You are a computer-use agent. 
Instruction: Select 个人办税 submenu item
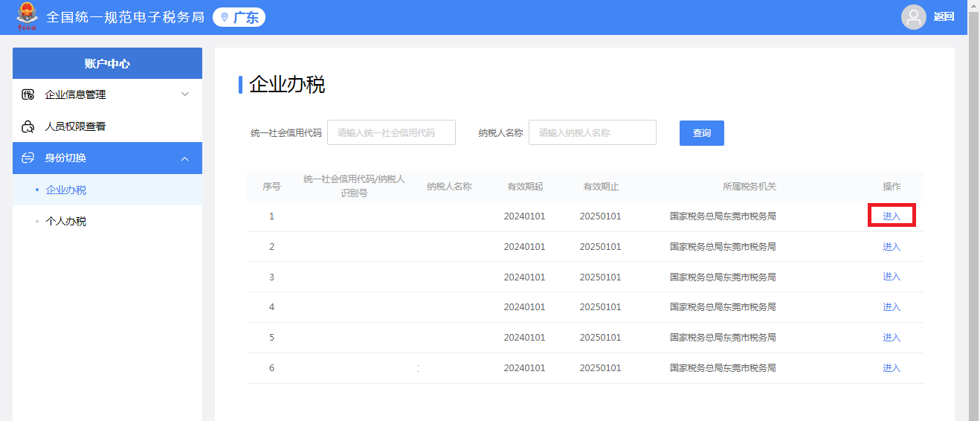coord(107,222)
